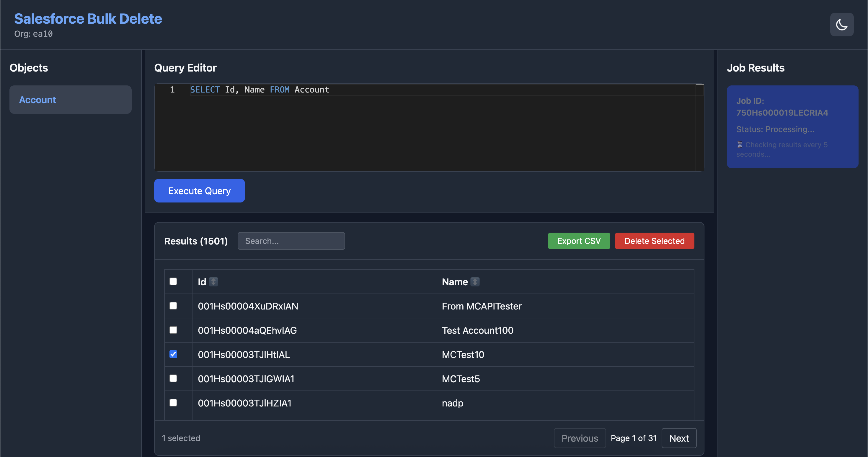Image resolution: width=868 pixels, height=457 pixels.
Task: Sort results by Id column icon
Action: (x=213, y=282)
